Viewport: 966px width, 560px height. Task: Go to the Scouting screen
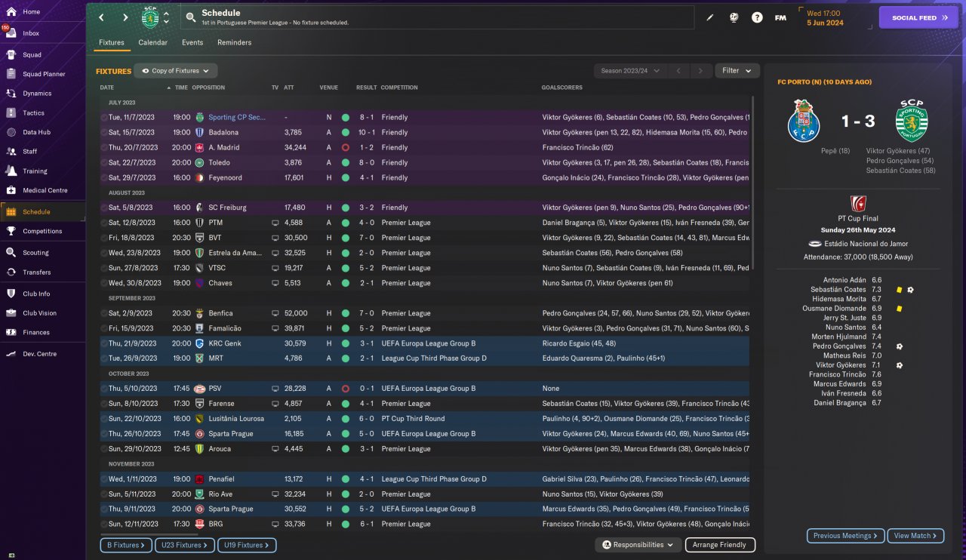[35, 253]
